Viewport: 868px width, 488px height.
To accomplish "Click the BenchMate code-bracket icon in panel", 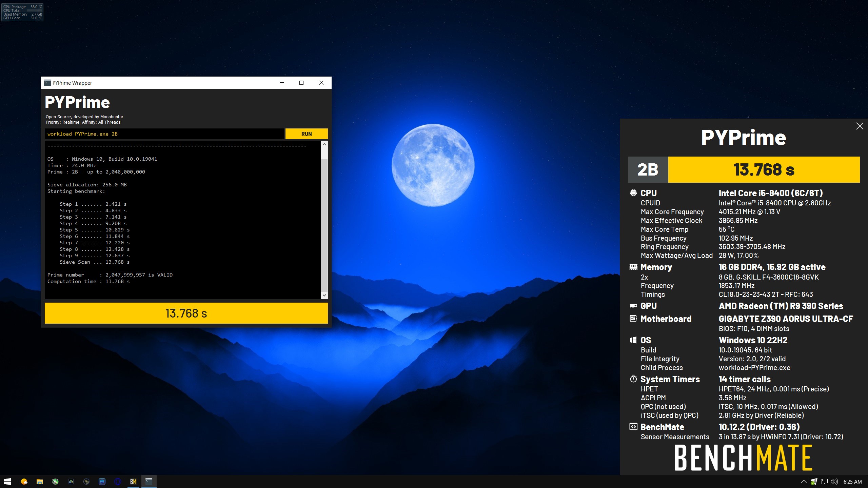I will (x=633, y=427).
